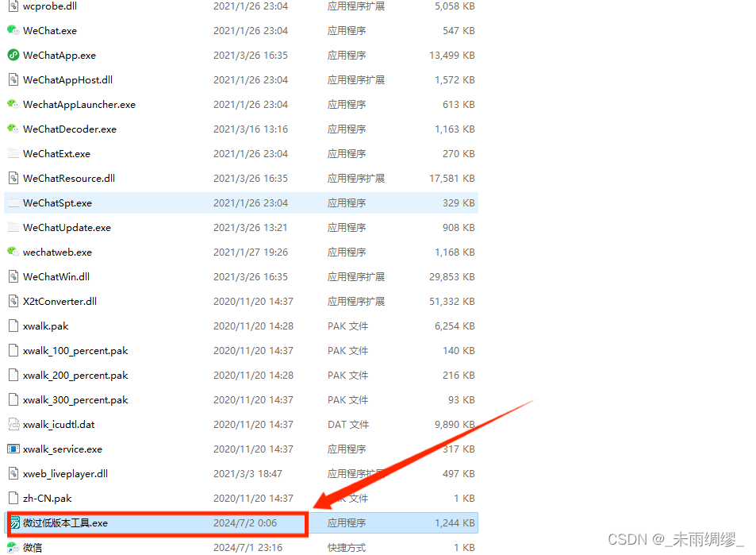Click the zh-CN.pak document icon
This screenshot has width=756, height=555.
pos(13,498)
